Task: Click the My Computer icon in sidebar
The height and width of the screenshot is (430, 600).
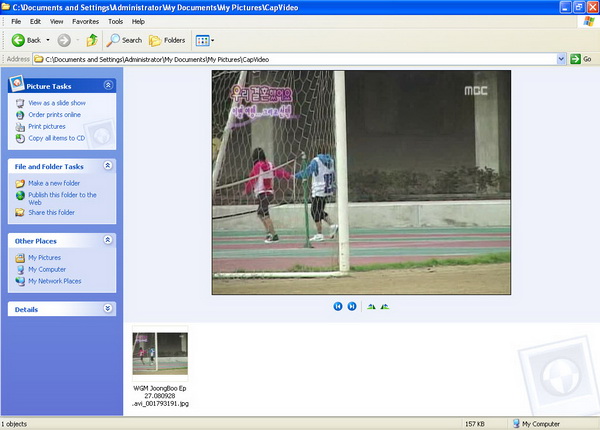Action: pos(20,270)
